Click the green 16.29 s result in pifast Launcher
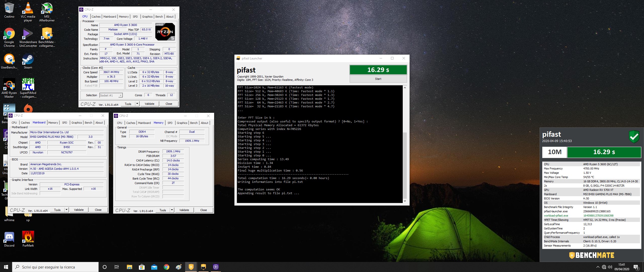644x272 pixels. [x=378, y=70]
